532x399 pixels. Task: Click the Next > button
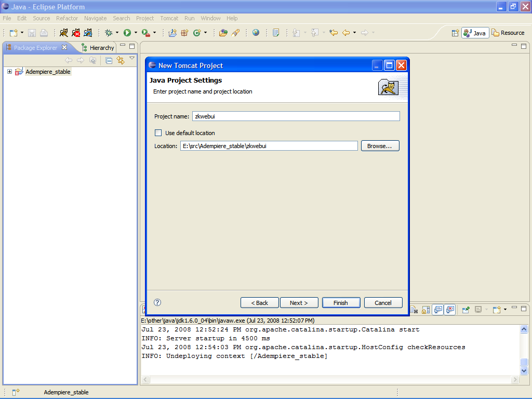tap(299, 303)
